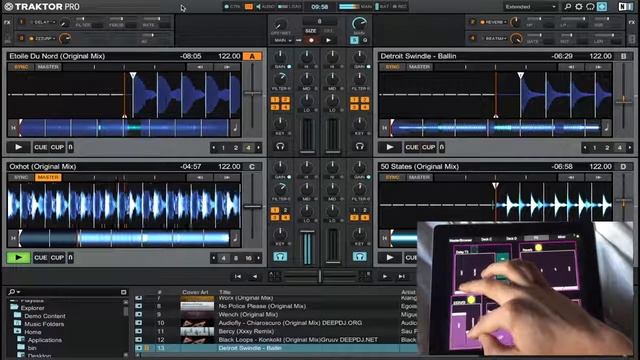Open the Extended layout dropdown
Viewport: 640px width, 360px height.
[x=530, y=7]
